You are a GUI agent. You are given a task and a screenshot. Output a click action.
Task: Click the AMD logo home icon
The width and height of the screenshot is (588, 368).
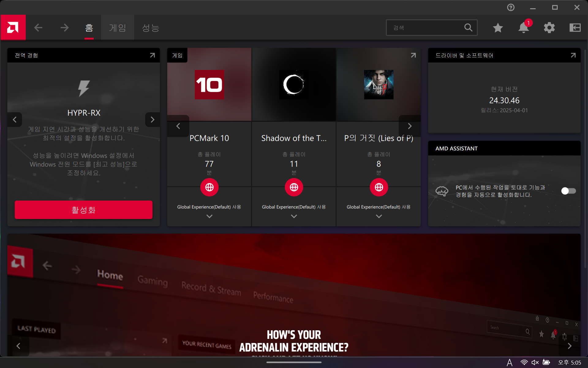pyautogui.click(x=13, y=28)
